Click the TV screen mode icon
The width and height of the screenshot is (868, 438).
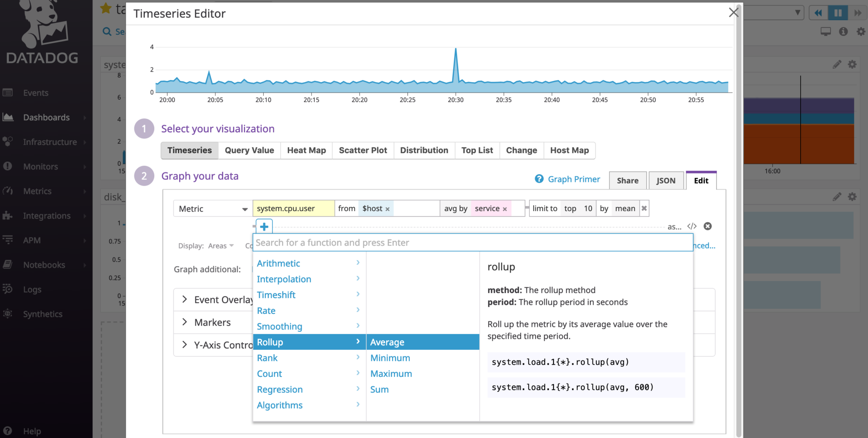(x=826, y=31)
